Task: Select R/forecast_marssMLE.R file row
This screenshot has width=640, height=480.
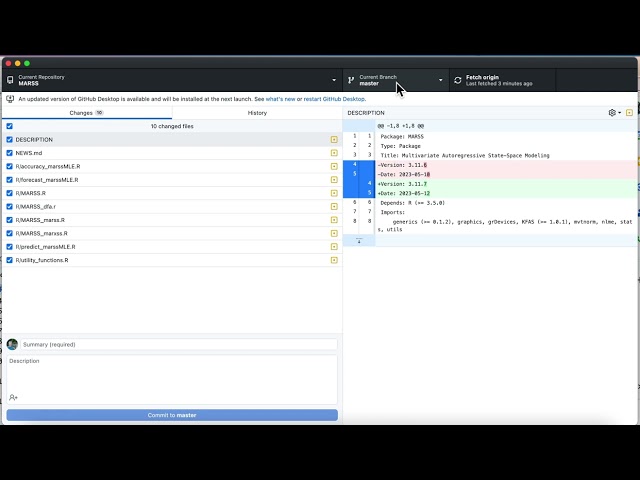Action: [x=172, y=180]
